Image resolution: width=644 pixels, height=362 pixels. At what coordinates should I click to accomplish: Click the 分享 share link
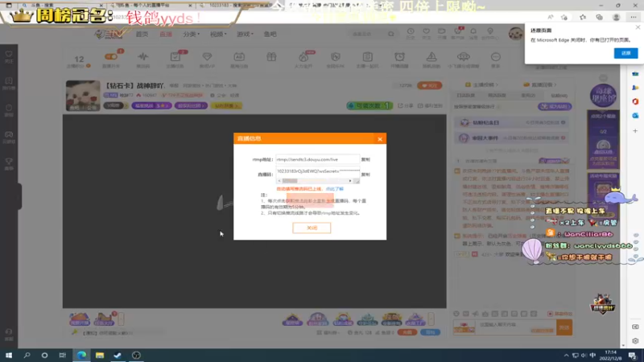click(406, 105)
